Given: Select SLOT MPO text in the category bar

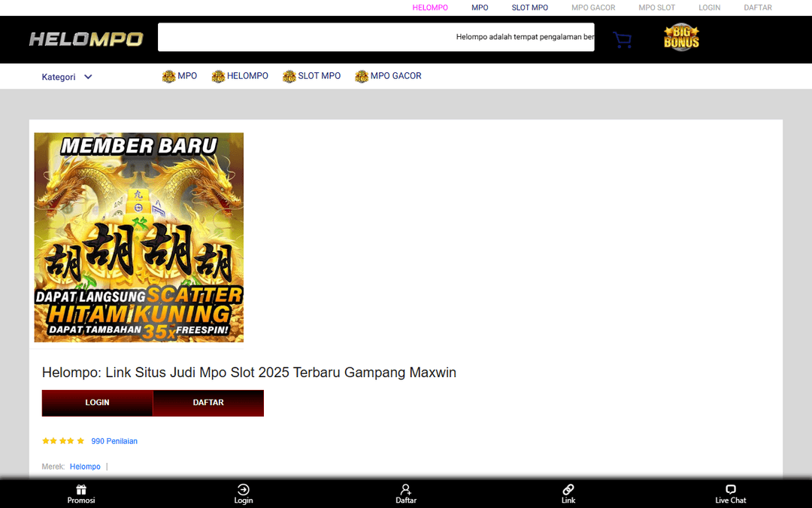Looking at the screenshot, I should (x=319, y=76).
